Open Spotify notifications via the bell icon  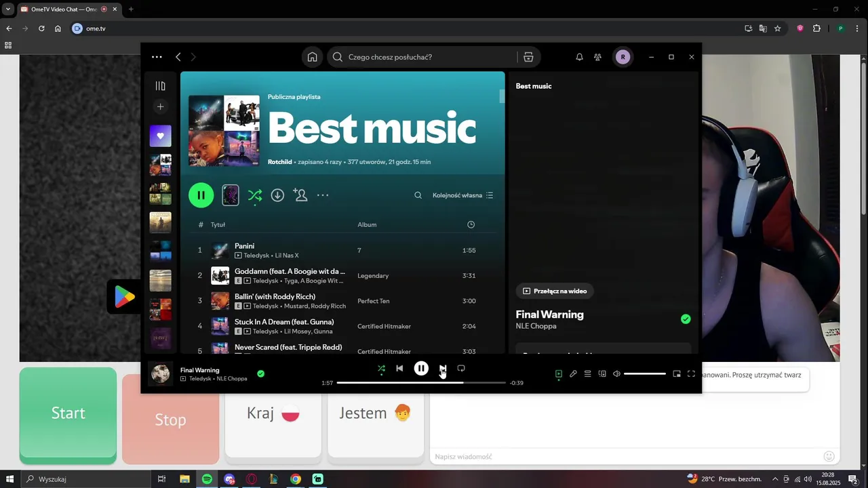point(579,57)
